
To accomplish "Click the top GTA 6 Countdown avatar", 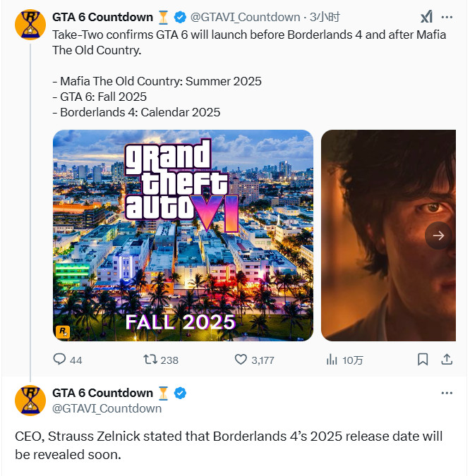I will point(30,25).
